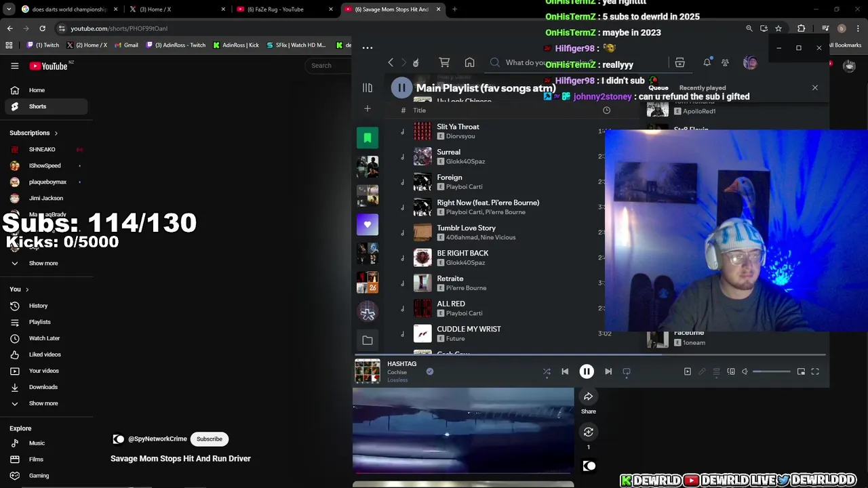The height and width of the screenshot is (488, 868).
Task: Pause the Main Playlist with the round pause button
Action: [401, 87]
